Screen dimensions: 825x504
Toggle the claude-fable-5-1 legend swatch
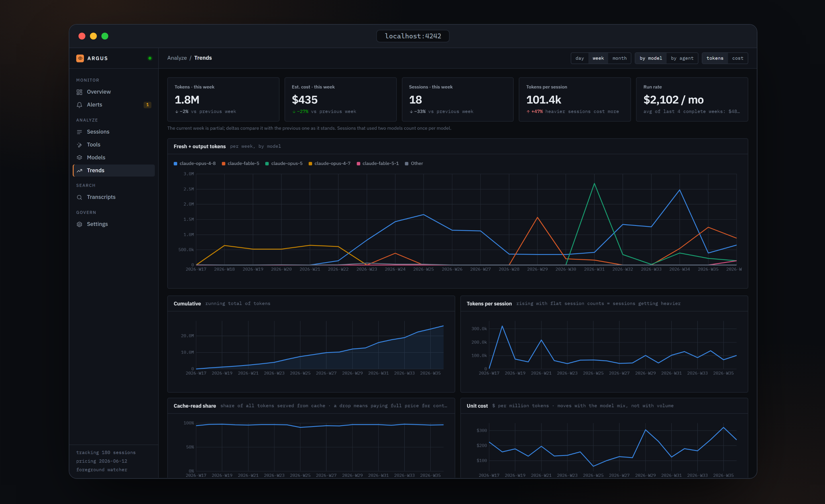coord(358,164)
